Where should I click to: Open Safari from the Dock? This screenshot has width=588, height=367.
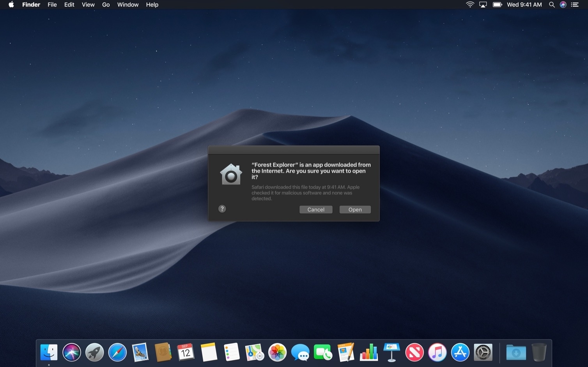[x=117, y=353]
